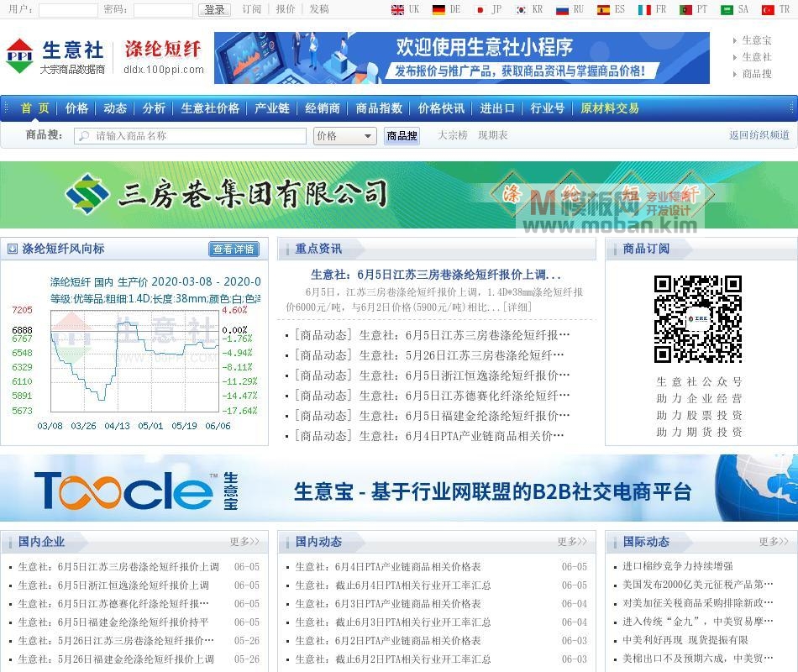Click the Russia RU flag icon
The height and width of the screenshot is (672, 798).
click(562, 10)
